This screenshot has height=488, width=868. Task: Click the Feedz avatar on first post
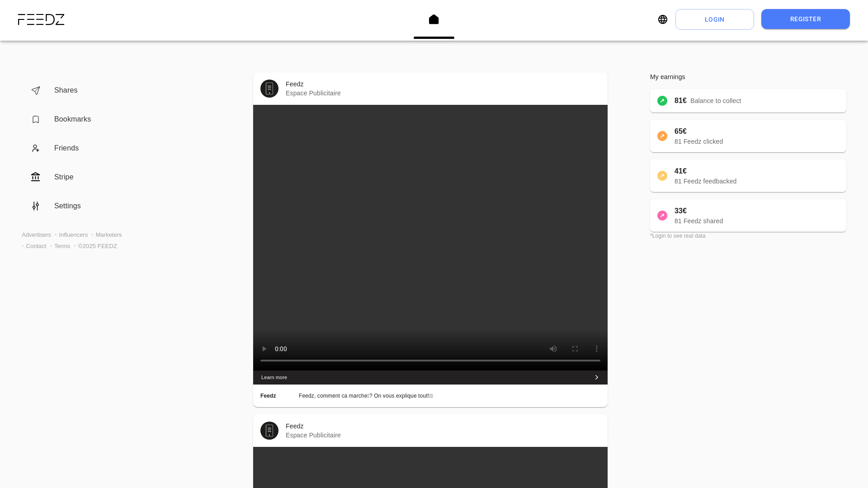point(269,89)
